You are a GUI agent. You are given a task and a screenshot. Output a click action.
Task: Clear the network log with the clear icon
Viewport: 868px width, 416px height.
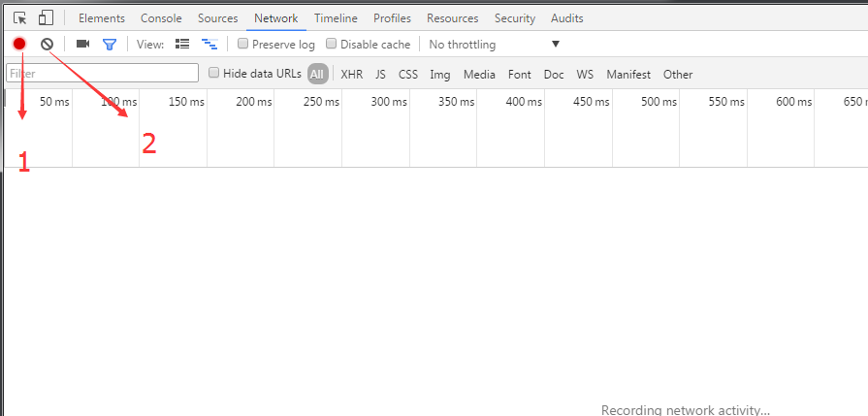coord(47,44)
